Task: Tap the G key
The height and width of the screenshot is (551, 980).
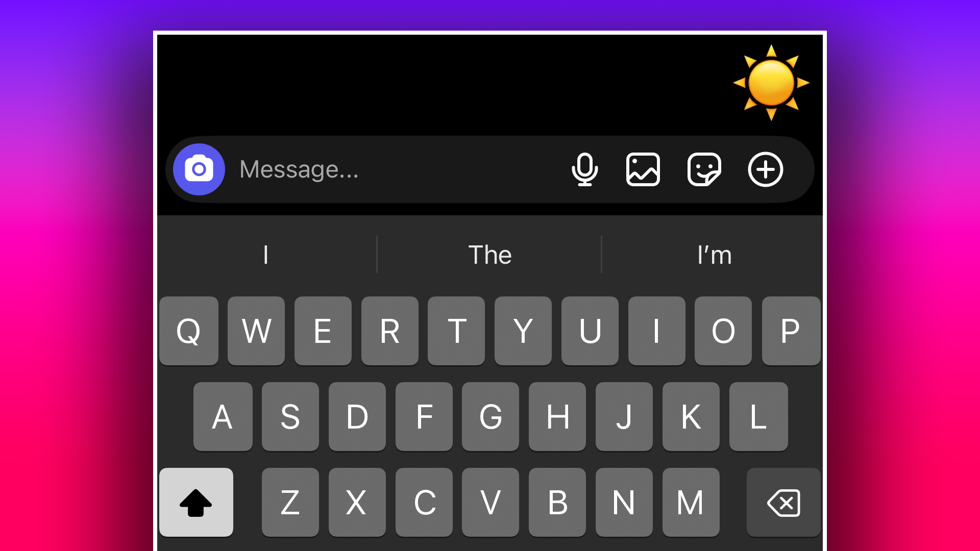Action: click(491, 417)
